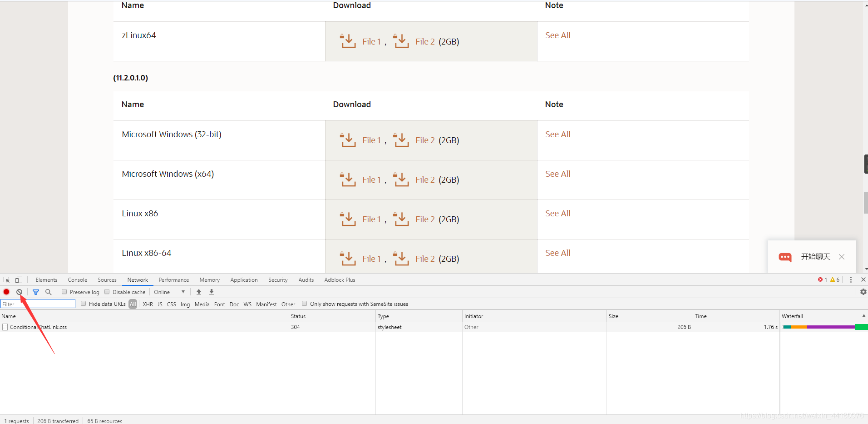
Task: Click the waterfall timing bar for ConditionalChatLink.css
Action: pyautogui.click(x=825, y=327)
